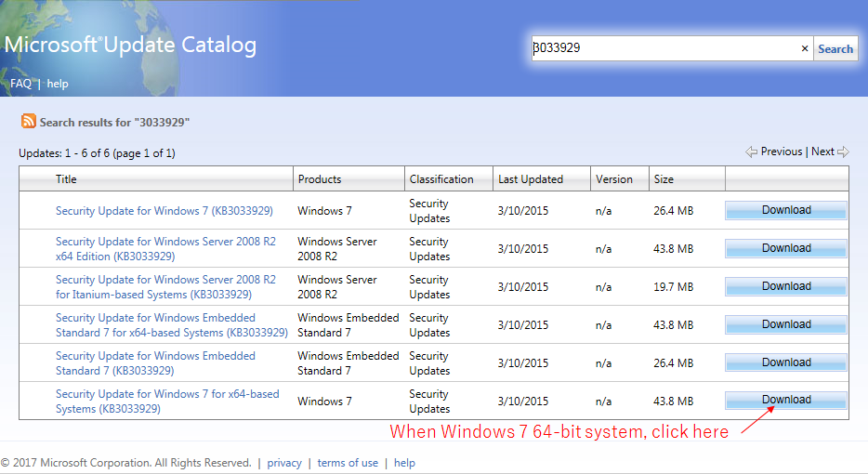This screenshot has height=474, width=868.
Task: Download Windows Server 2008 R2 Itanium-based update
Action: coord(786,287)
